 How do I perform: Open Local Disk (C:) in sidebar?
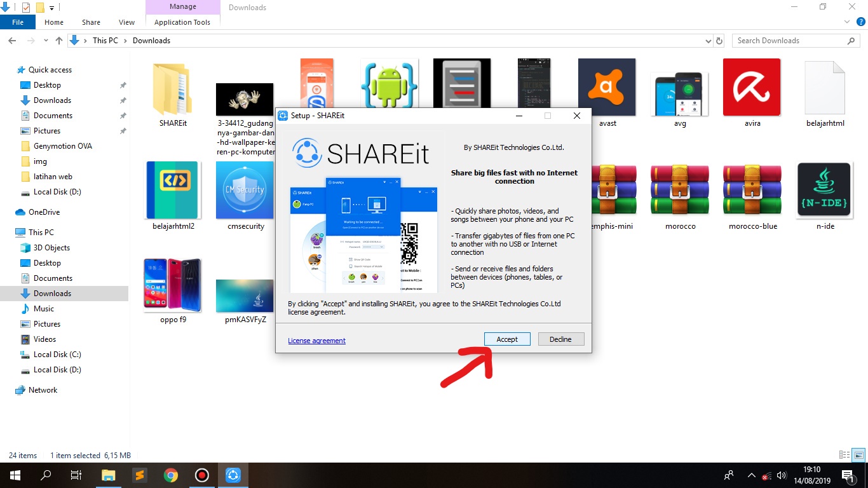(x=57, y=355)
